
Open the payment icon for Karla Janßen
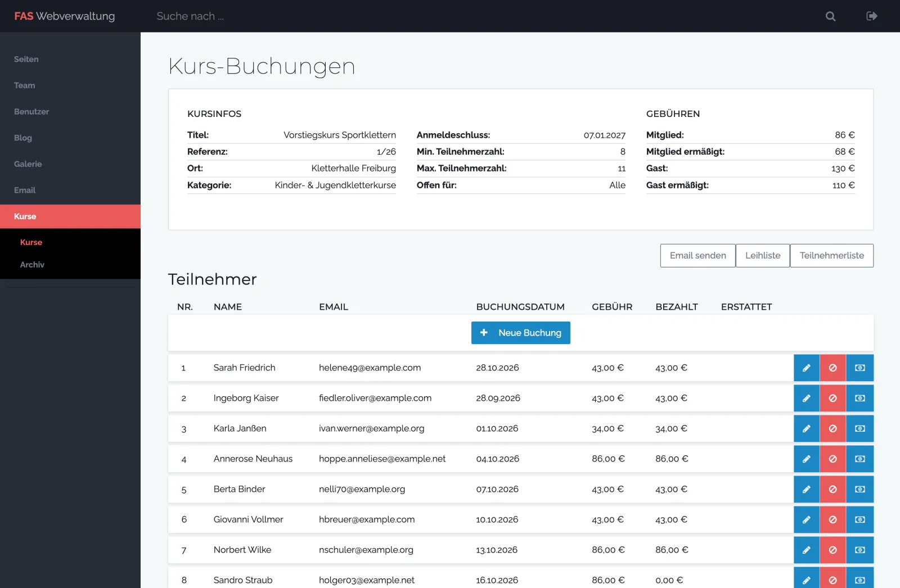860,428
